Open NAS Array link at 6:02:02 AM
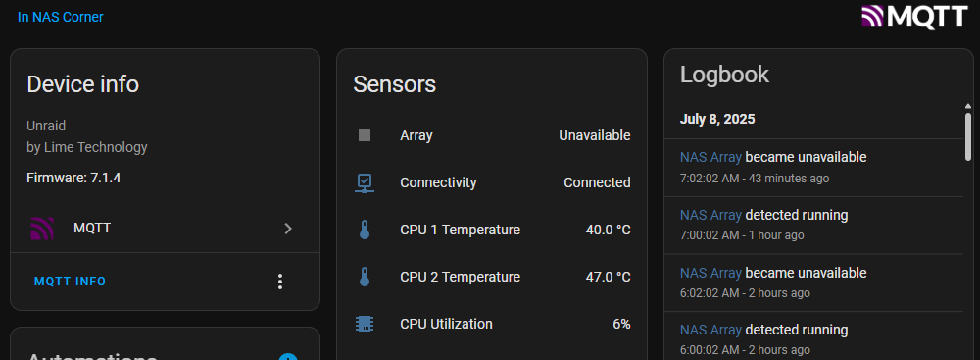The image size is (980, 360). pyautogui.click(x=710, y=273)
